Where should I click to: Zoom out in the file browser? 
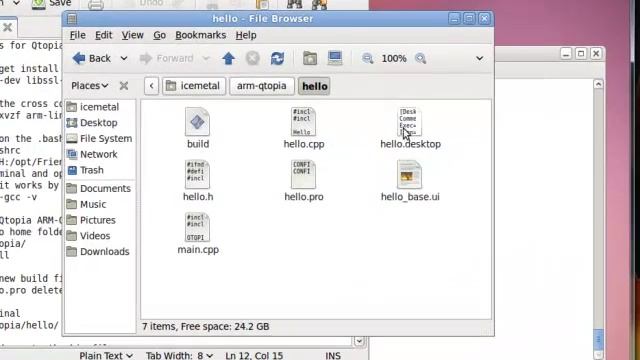[367, 58]
